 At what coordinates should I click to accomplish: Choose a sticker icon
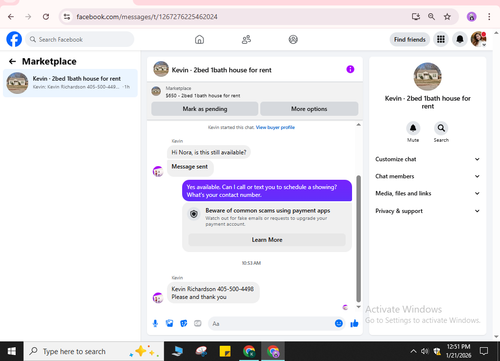[x=184, y=323]
